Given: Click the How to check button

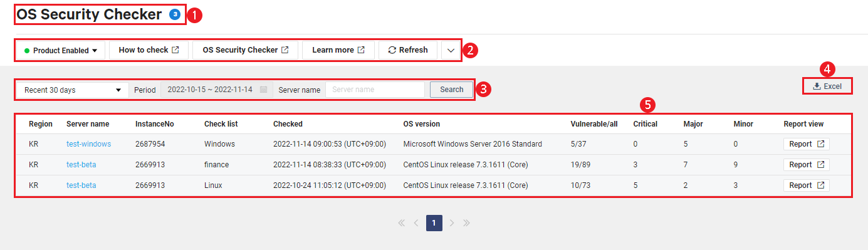Looking at the screenshot, I should [149, 50].
